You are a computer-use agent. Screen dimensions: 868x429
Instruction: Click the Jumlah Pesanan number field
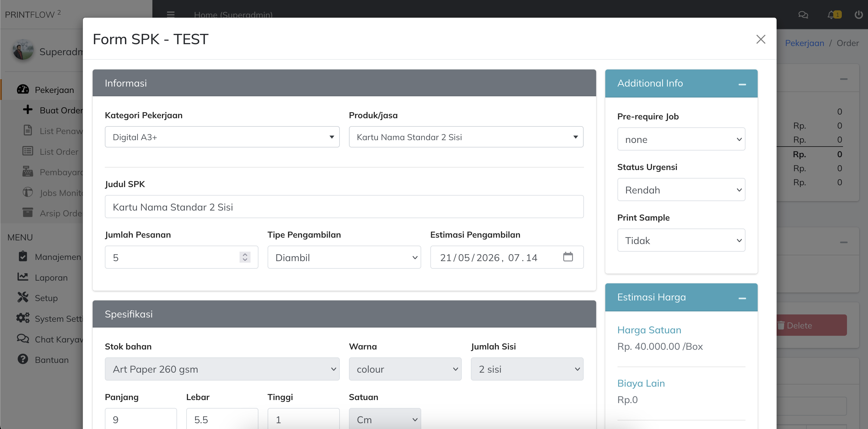click(181, 257)
